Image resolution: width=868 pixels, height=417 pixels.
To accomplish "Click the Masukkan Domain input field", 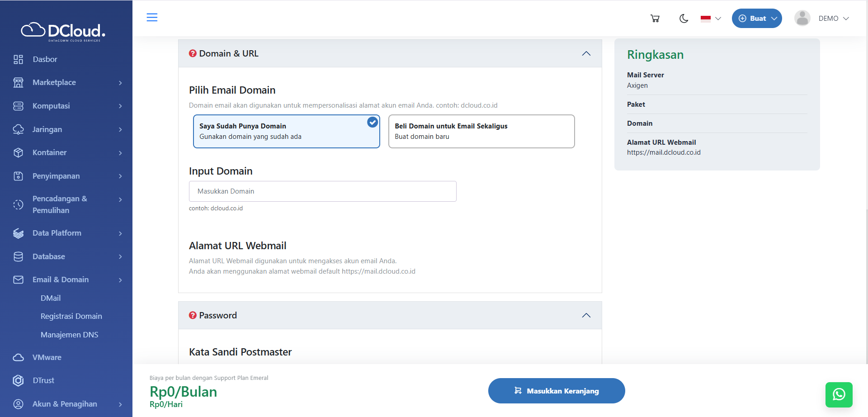I will pyautogui.click(x=322, y=191).
